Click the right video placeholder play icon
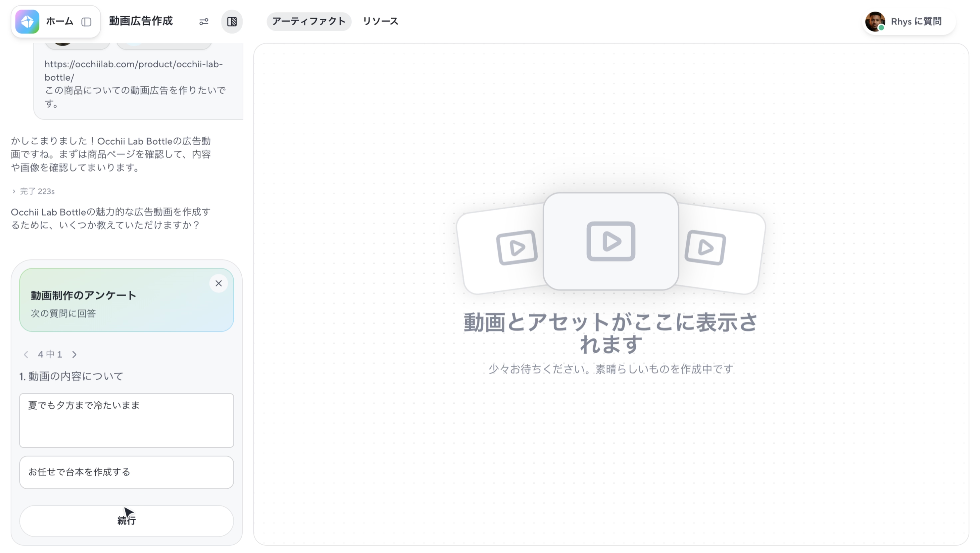 705,248
